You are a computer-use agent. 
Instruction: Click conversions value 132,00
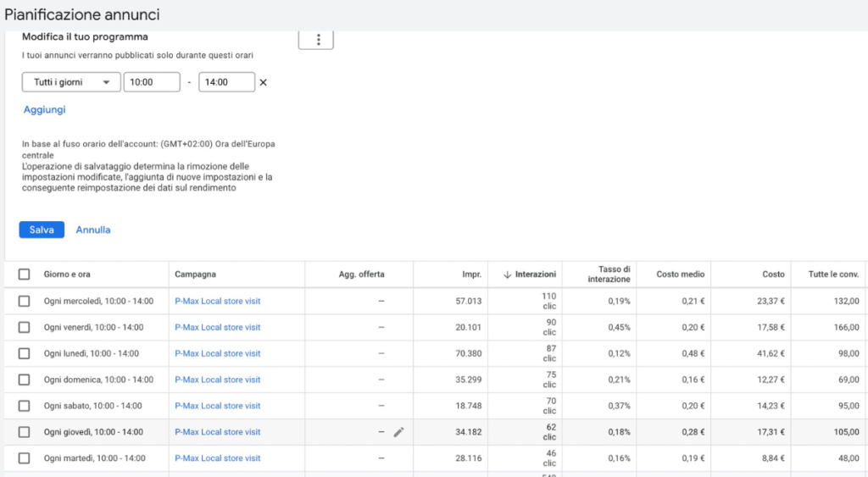click(847, 301)
